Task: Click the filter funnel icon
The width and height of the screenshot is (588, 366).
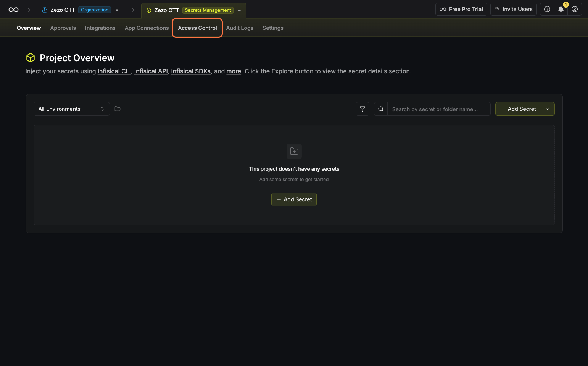Action: 362,109
